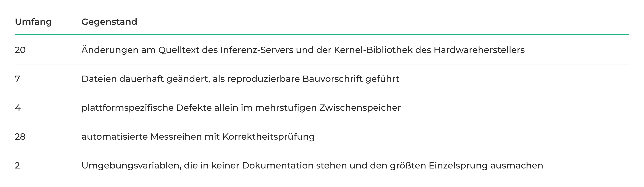Select the value 2 in Umfang column

pos(18,166)
